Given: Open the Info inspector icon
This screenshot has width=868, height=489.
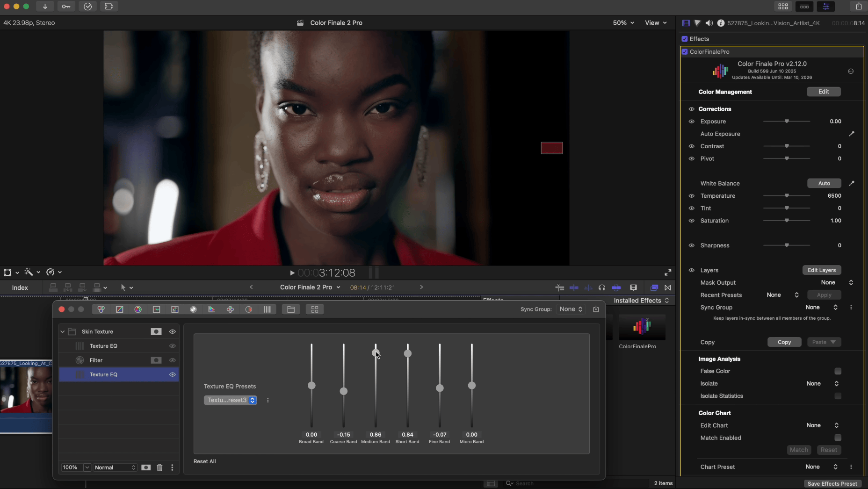Looking at the screenshot, I should 721,23.
